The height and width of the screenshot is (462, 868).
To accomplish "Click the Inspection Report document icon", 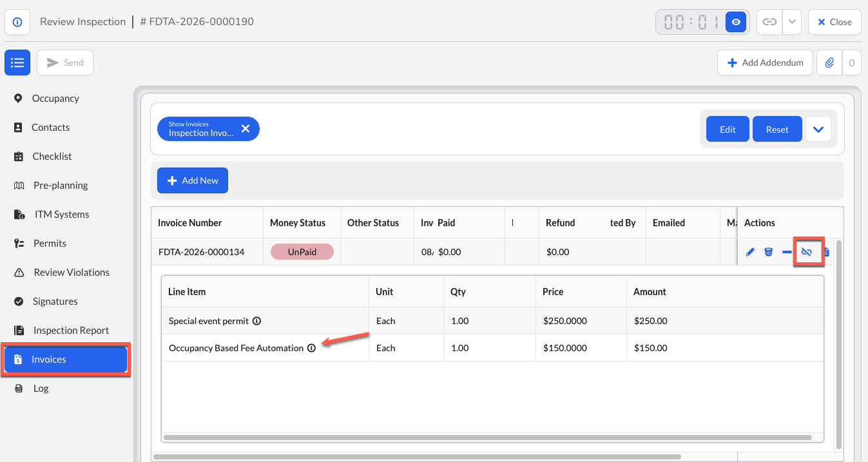I will tap(19, 330).
